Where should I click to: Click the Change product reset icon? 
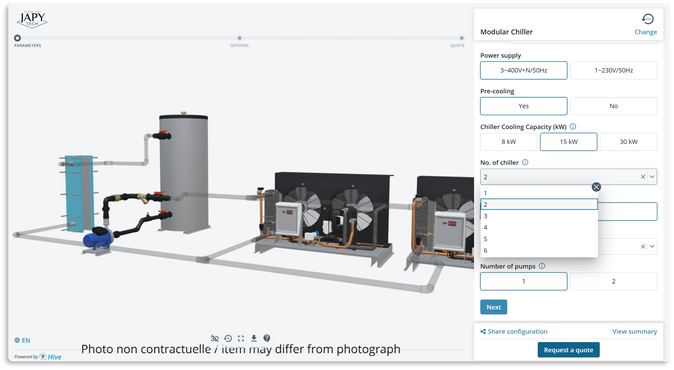pos(647,19)
